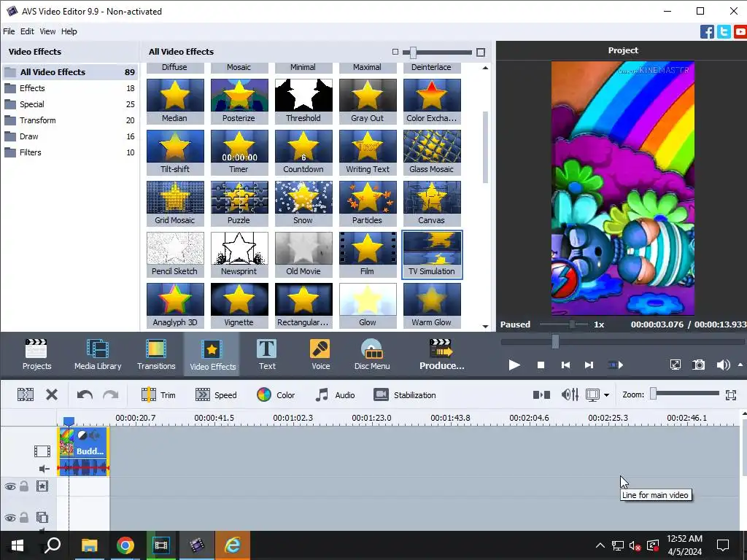Screen dimensions: 747x560
Task: Stop the preview playback
Action: pos(541,365)
